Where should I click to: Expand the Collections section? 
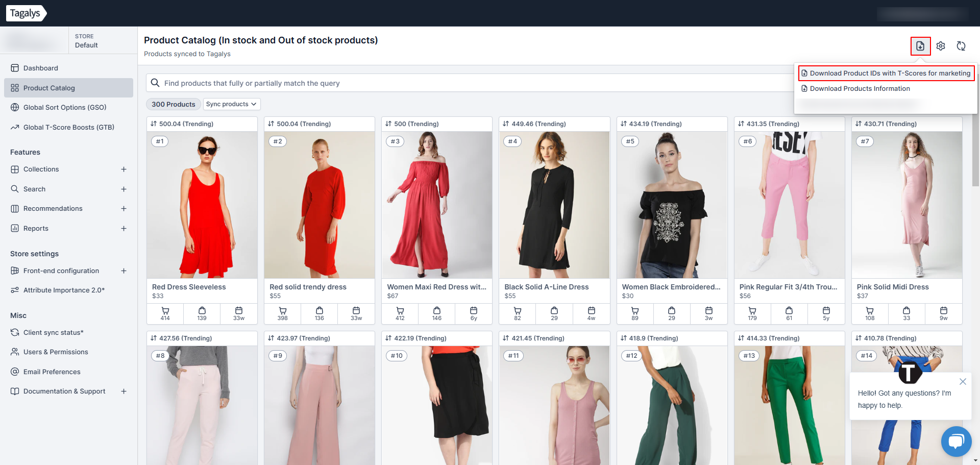pos(124,169)
